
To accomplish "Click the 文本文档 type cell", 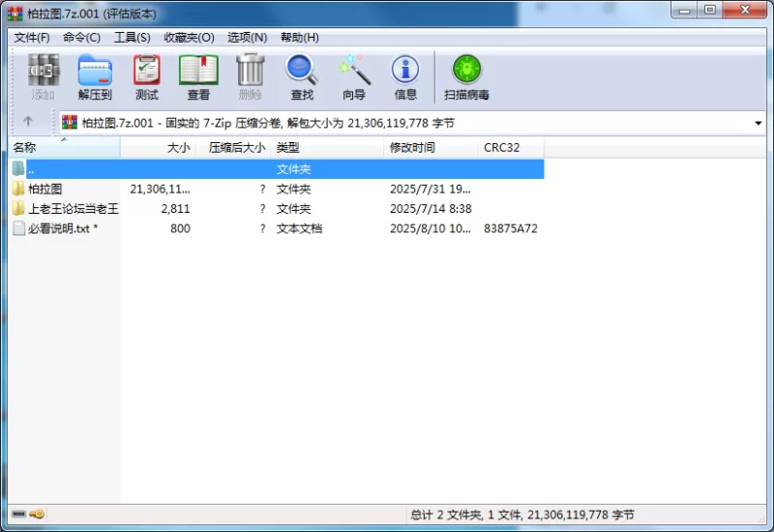I will click(299, 228).
